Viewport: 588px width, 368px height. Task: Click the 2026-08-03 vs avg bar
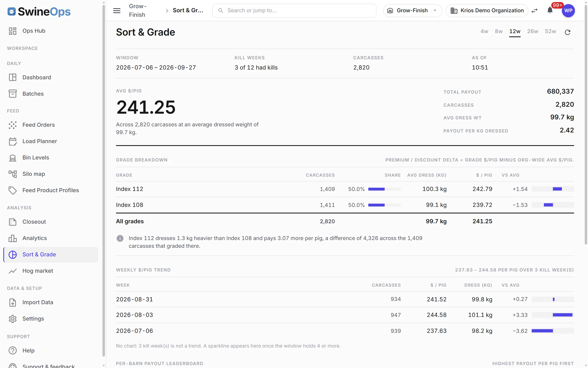pyautogui.click(x=552, y=315)
